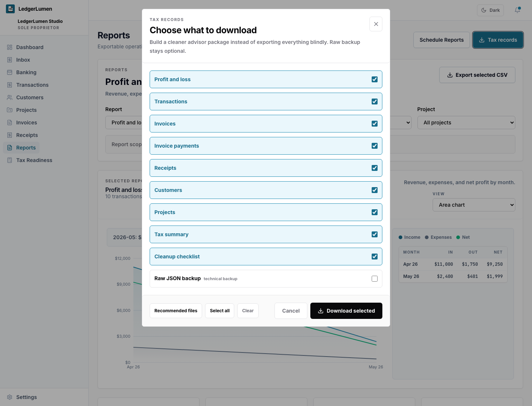Click the Banking card icon in sidebar
The width and height of the screenshot is (532, 406).
tap(10, 72)
